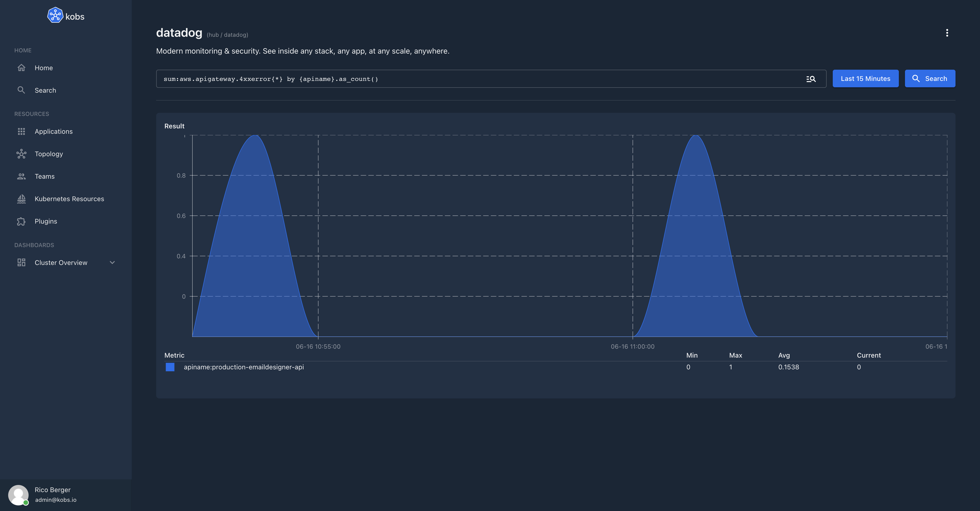
Task: Open the three-dot options menu
Action: pos(947,33)
